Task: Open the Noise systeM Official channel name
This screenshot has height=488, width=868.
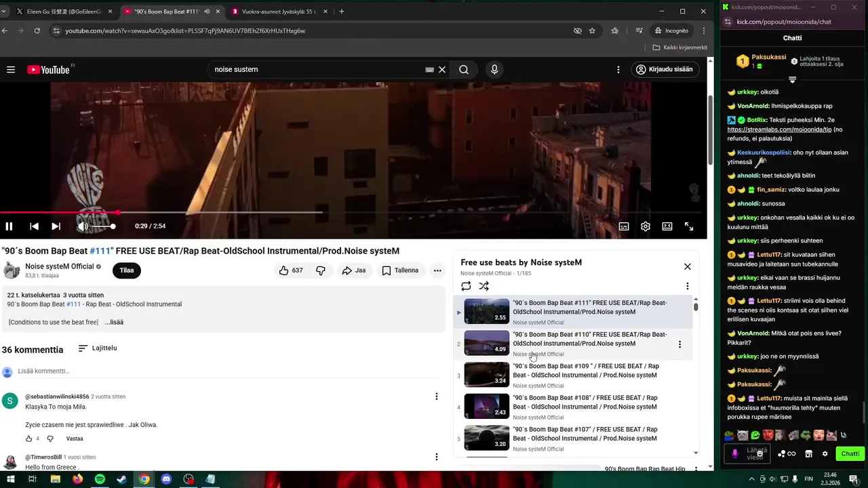Action: tap(60, 266)
